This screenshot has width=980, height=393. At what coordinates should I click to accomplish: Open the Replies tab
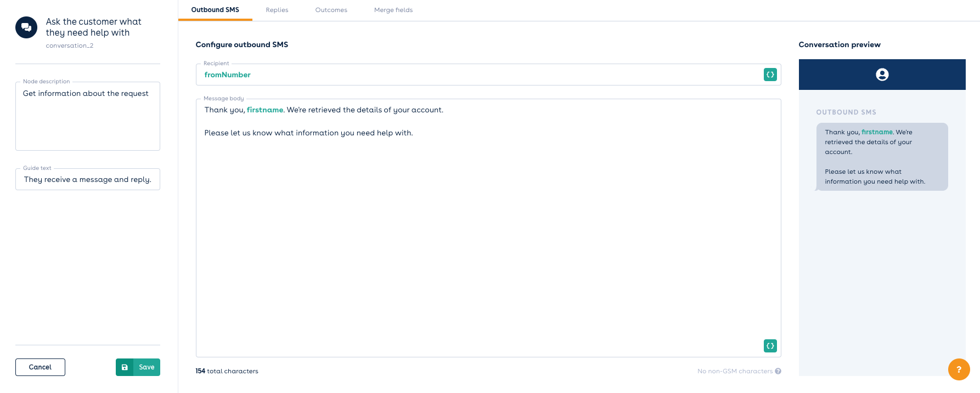coord(277,10)
